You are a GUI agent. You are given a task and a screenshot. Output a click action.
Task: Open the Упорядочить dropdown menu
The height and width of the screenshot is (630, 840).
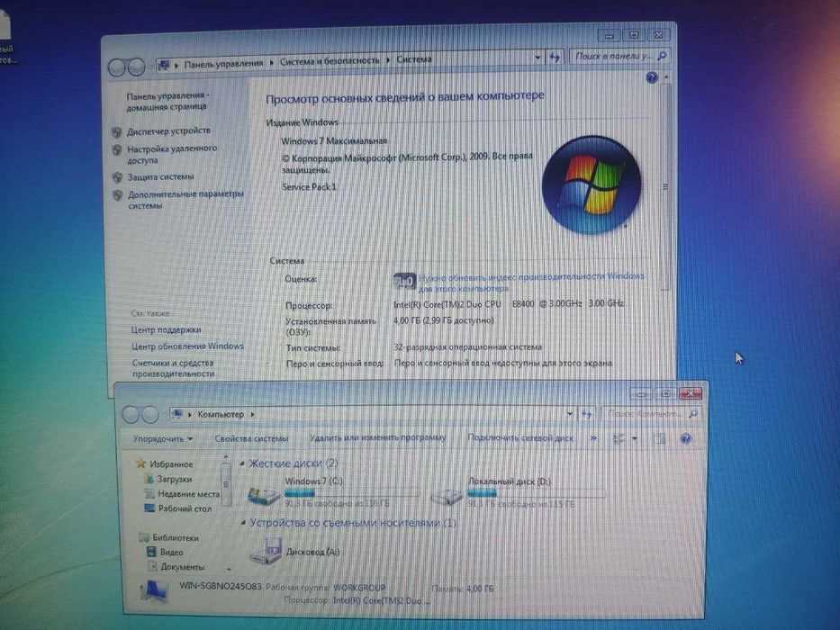click(162, 439)
